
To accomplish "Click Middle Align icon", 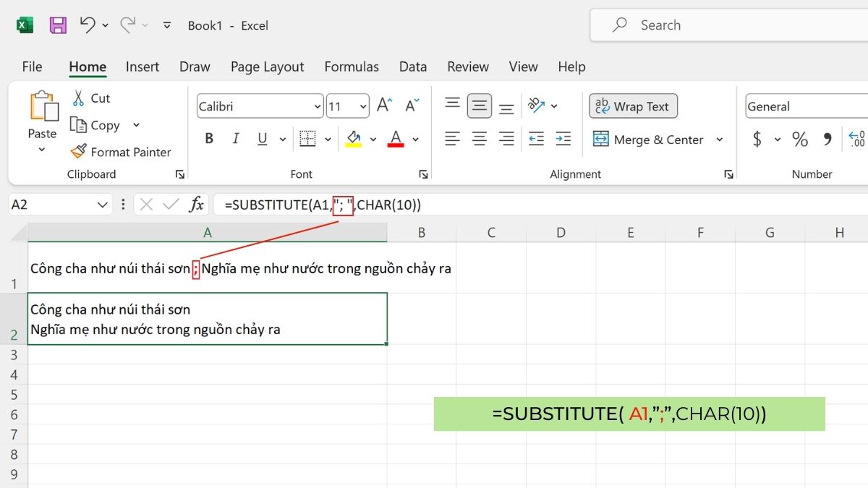I will coord(480,106).
